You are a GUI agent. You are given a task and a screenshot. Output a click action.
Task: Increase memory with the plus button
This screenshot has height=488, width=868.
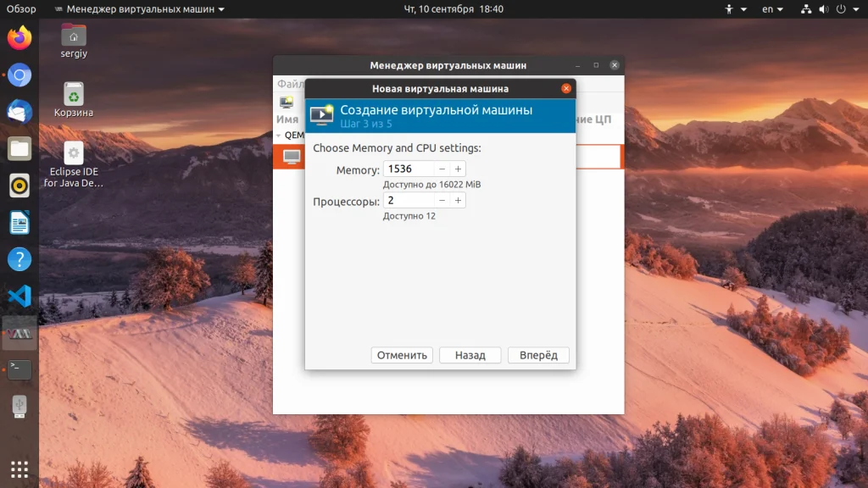click(x=458, y=169)
